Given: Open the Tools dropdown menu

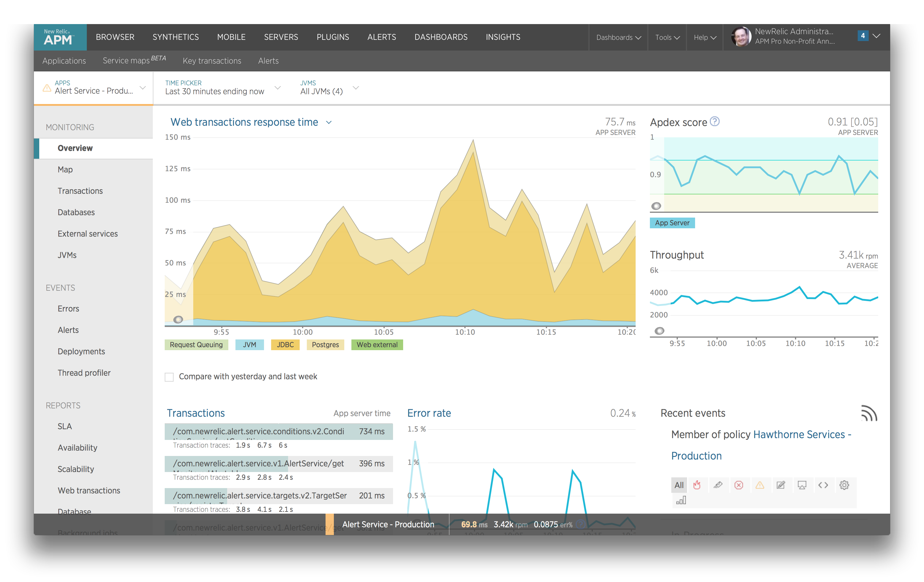Looking at the screenshot, I should (x=667, y=37).
